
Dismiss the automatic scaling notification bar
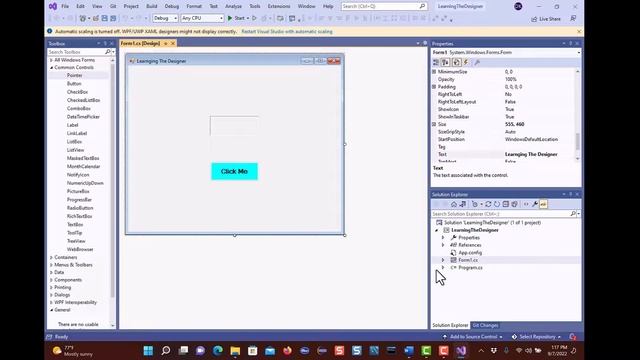click(579, 31)
